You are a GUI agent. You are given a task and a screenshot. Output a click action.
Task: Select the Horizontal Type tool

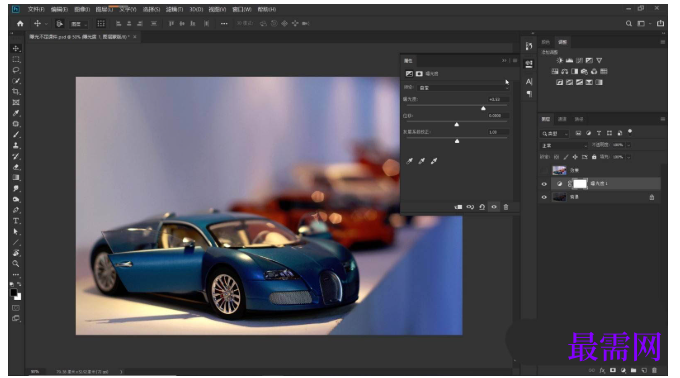[x=16, y=221]
